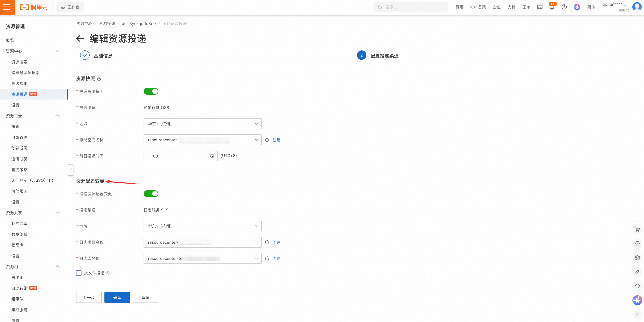Select 目录管理 in the sidebar menu
This screenshot has height=322, width=644.
pyautogui.click(x=19, y=137)
